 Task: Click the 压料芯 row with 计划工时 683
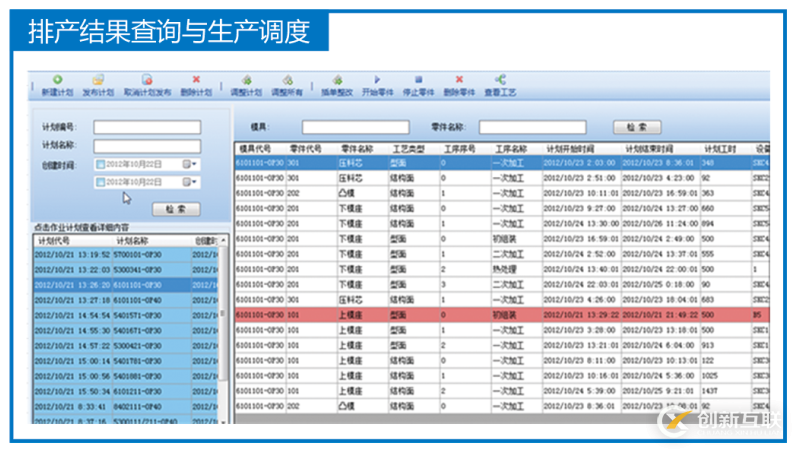(x=502, y=299)
